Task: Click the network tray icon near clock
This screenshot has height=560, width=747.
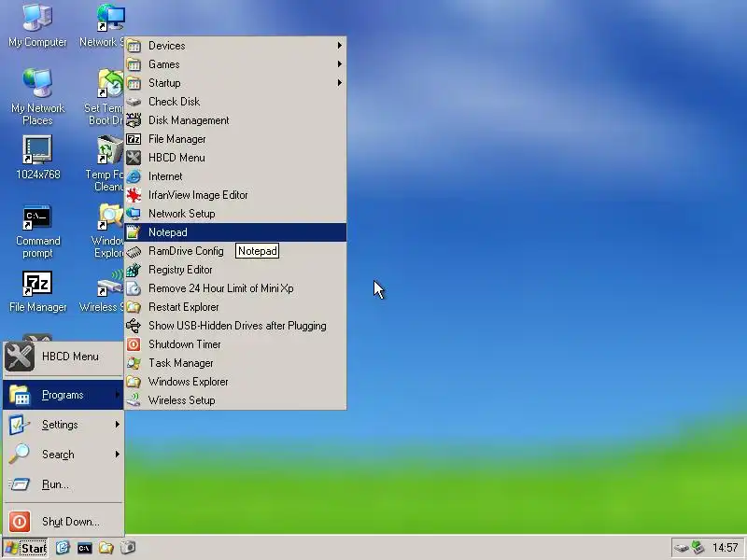Action: coord(698,548)
